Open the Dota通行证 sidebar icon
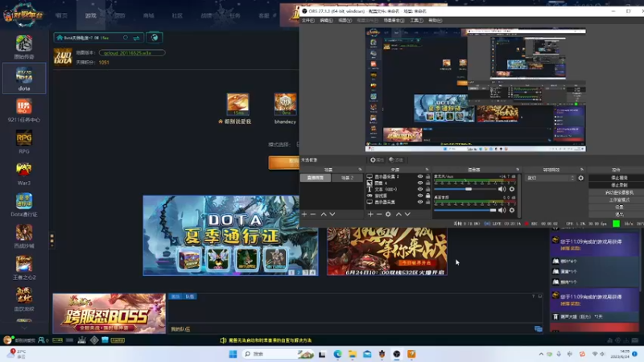This screenshot has height=362, width=644. coord(24,205)
